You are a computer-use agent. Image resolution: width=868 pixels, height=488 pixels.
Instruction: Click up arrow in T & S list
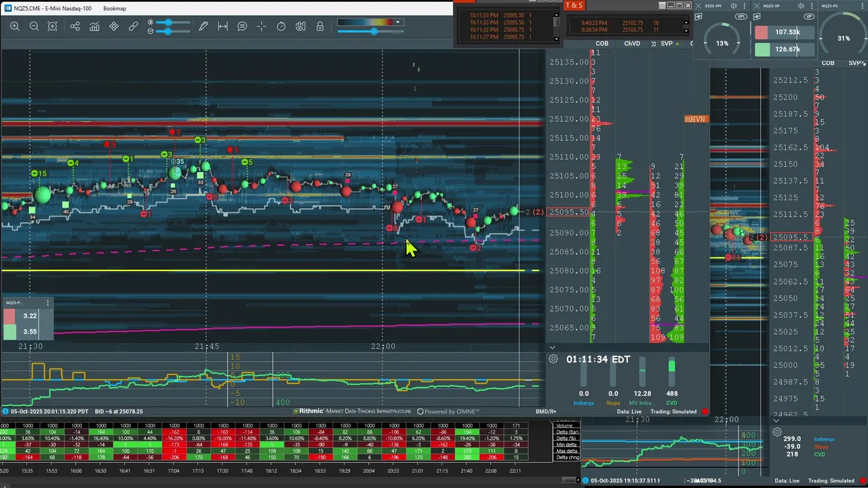[686, 22]
